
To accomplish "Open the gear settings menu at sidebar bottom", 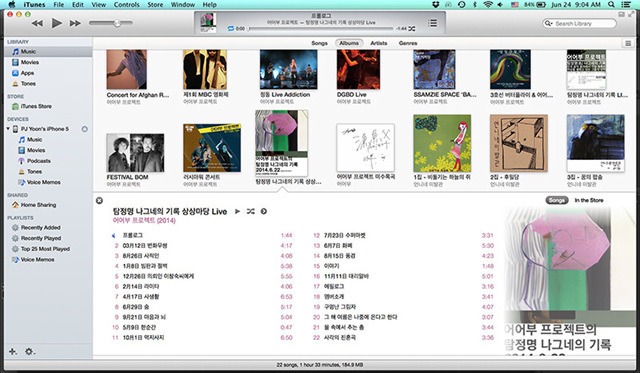I will click(x=30, y=351).
